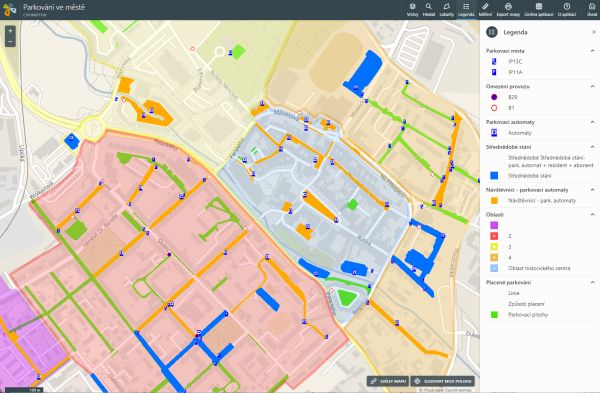Zoom out the map with minus button
The height and width of the screenshot is (393, 600).
[10, 41]
